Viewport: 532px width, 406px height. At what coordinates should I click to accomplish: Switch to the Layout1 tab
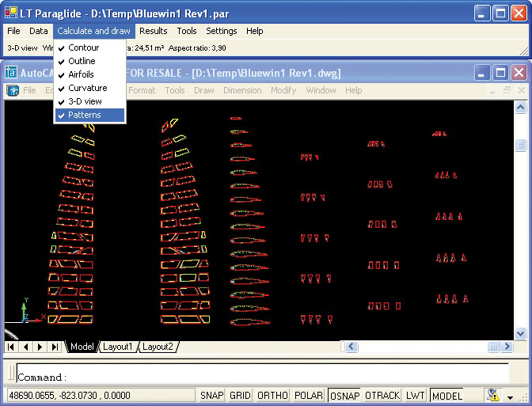point(117,347)
